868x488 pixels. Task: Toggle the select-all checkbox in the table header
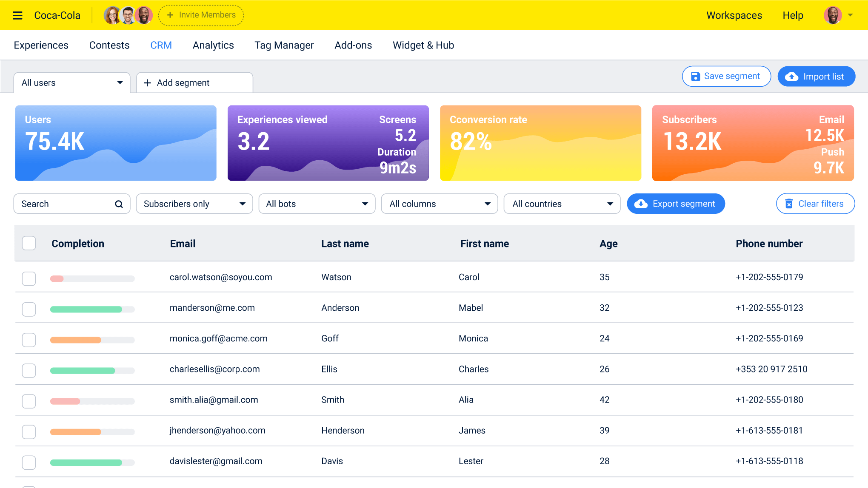coord(29,243)
